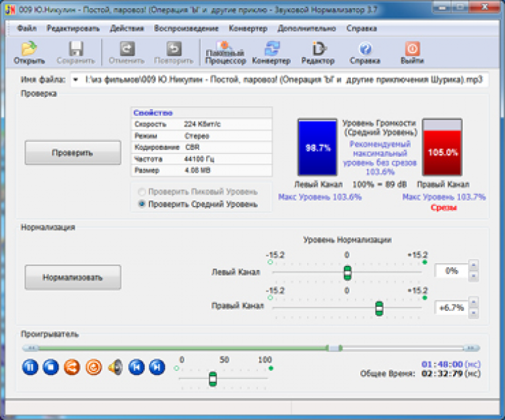
Task: Click the Справка help toolbar icon
Action: (x=365, y=53)
